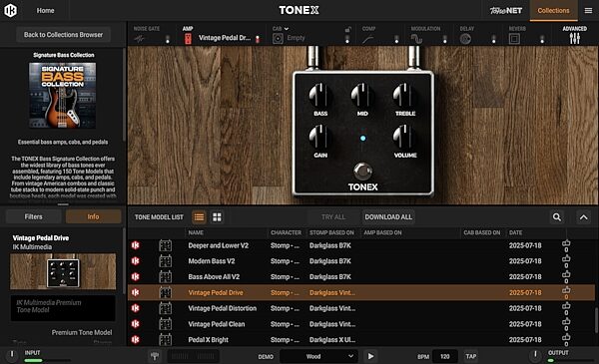This screenshot has width=599, height=364.
Task: Toggle the Delay power switch
Action: [x=493, y=39]
